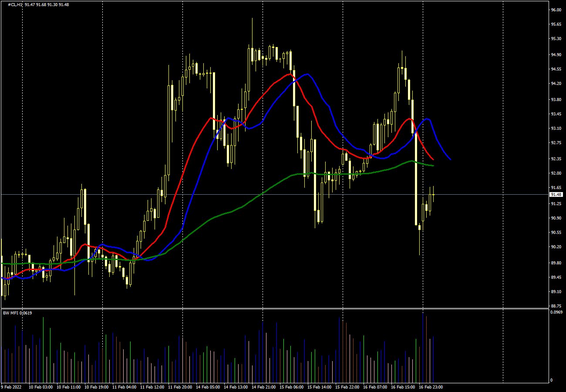Select the current price tag 91.48

pos(556,194)
